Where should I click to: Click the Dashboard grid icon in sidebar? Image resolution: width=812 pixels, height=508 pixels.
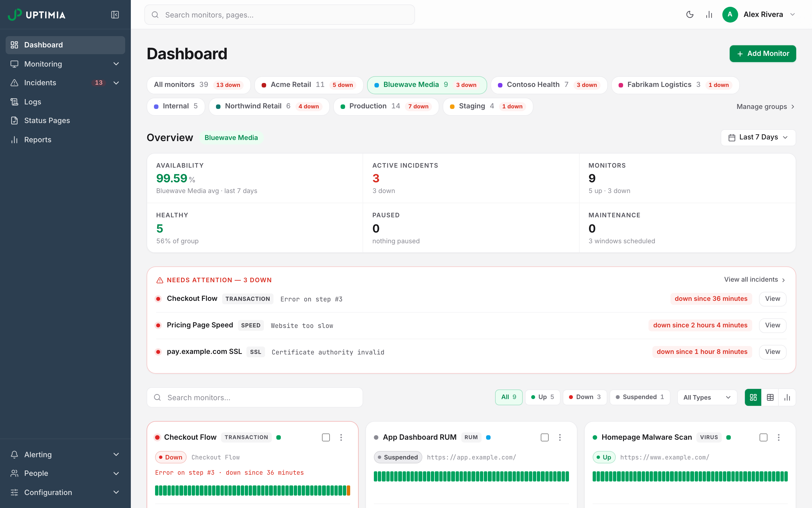point(14,45)
